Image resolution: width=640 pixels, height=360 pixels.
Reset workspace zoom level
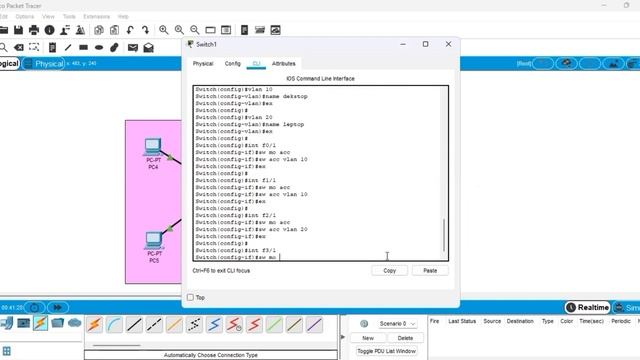click(179, 30)
